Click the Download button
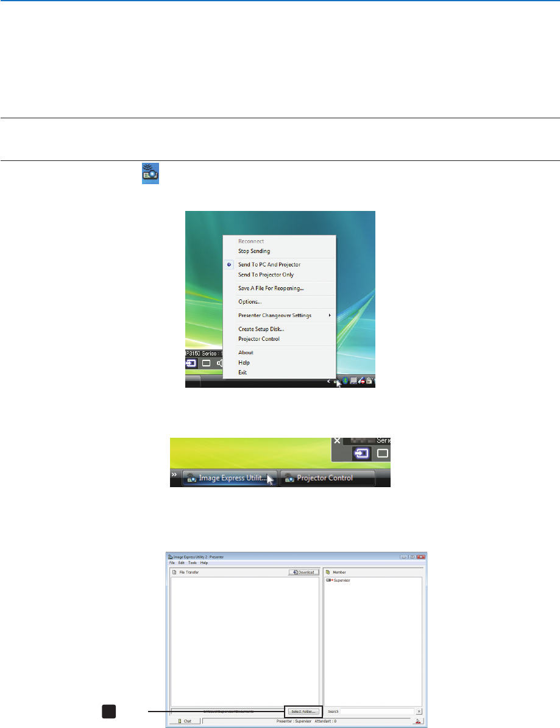This screenshot has height=728, width=560. [x=304, y=573]
